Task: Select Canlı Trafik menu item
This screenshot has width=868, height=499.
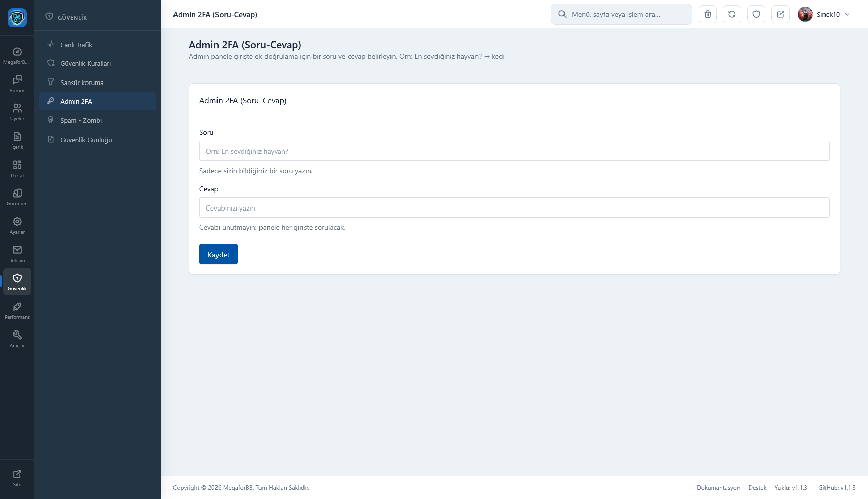Action: coord(76,45)
